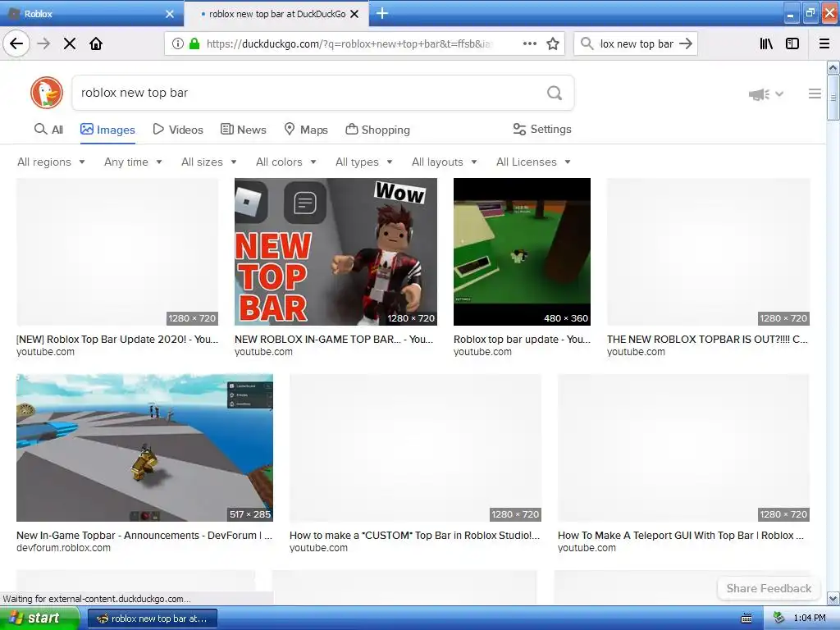
Task: Click the browser toolbar search box
Action: 636,44
